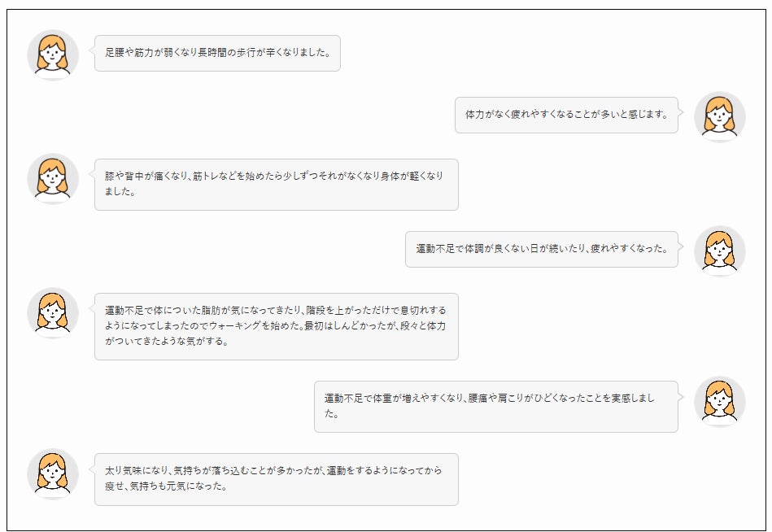
Task: Click avatar next to 運動不足で体調が良くない message
Action: click(x=719, y=251)
